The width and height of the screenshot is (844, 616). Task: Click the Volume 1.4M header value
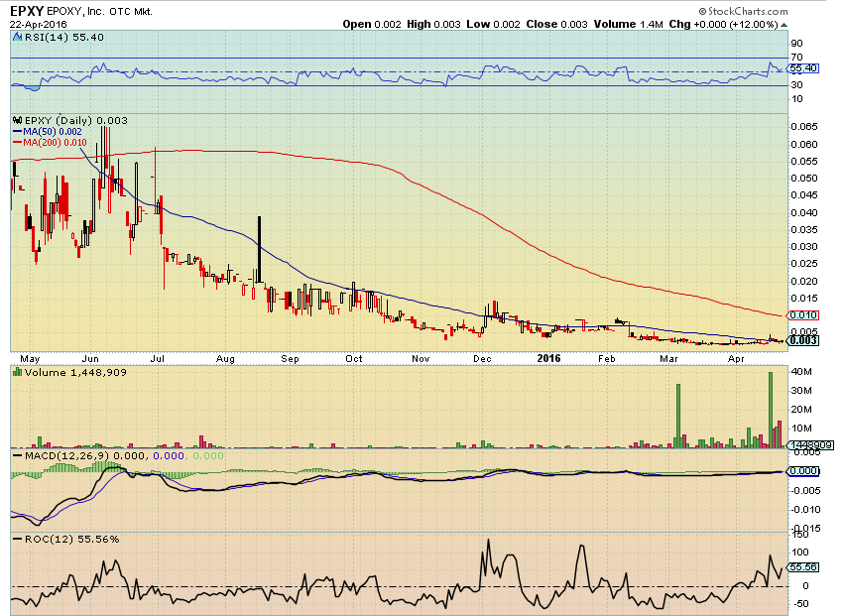628,24
